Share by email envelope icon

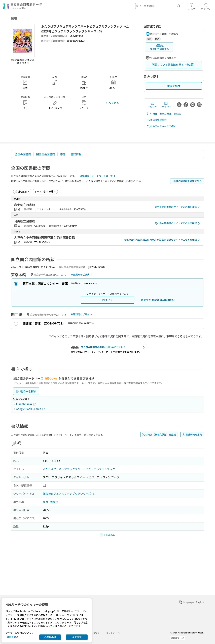pyautogui.click(x=199, y=105)
